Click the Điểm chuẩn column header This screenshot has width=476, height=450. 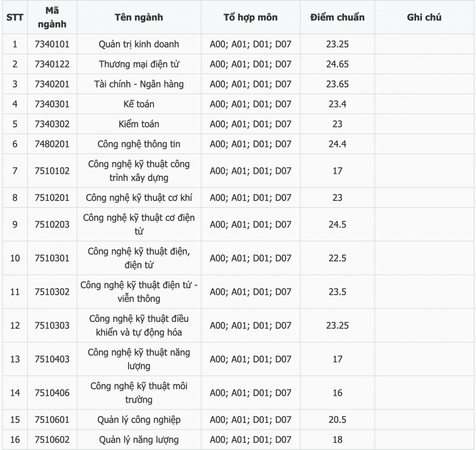(x=337, y=17)
